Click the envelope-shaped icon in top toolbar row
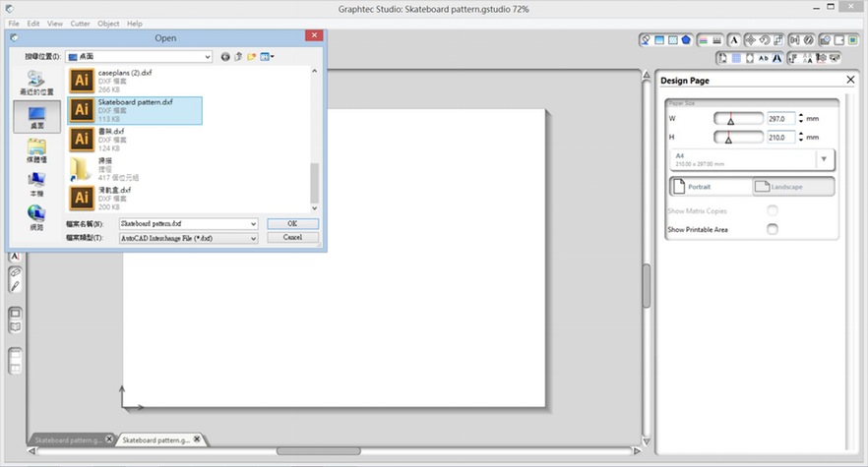 [x=826, y=40]
